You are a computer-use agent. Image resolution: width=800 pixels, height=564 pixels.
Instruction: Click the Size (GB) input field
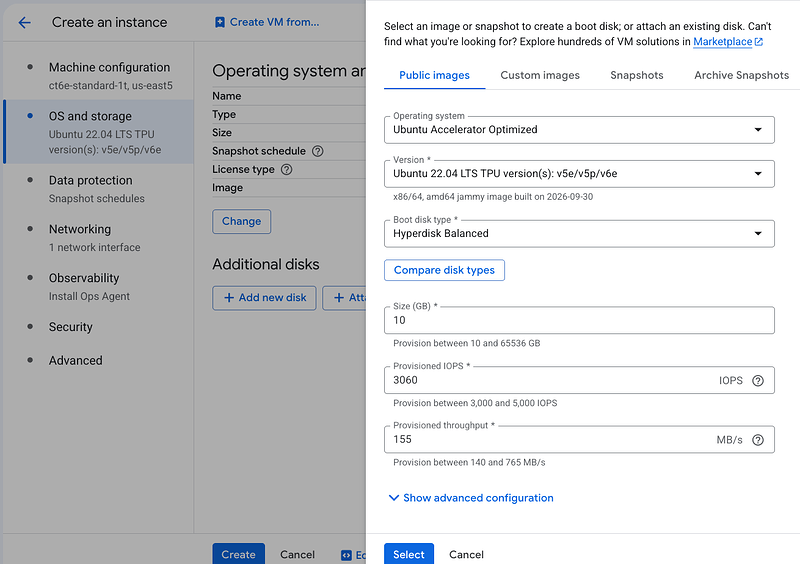pos(579,321)
